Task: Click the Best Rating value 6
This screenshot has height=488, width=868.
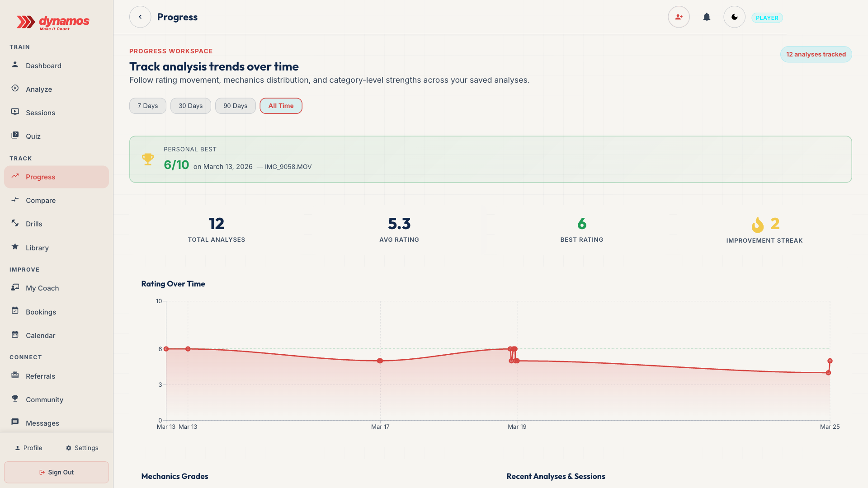Action: click(582, 224)
